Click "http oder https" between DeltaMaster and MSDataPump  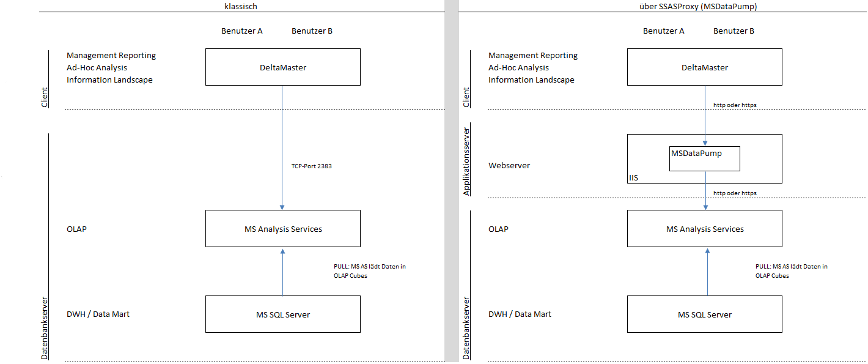[x=735, y=105]
